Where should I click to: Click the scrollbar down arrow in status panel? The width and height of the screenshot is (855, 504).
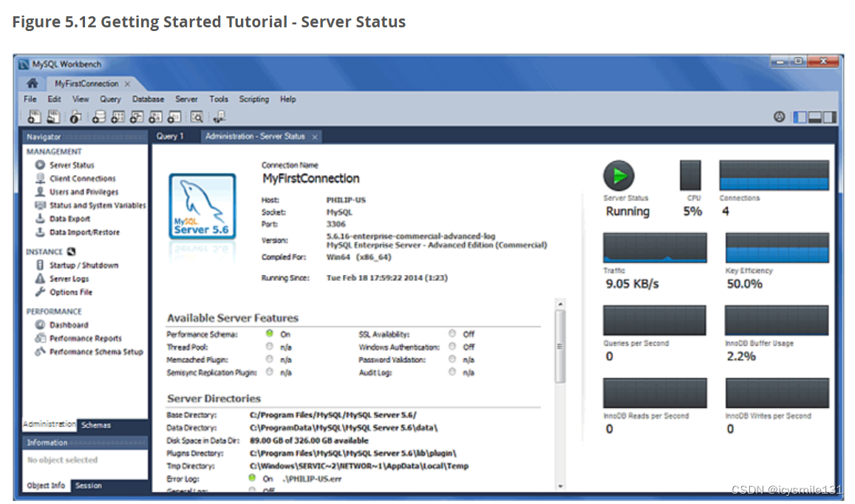click(x=560, y=486)
